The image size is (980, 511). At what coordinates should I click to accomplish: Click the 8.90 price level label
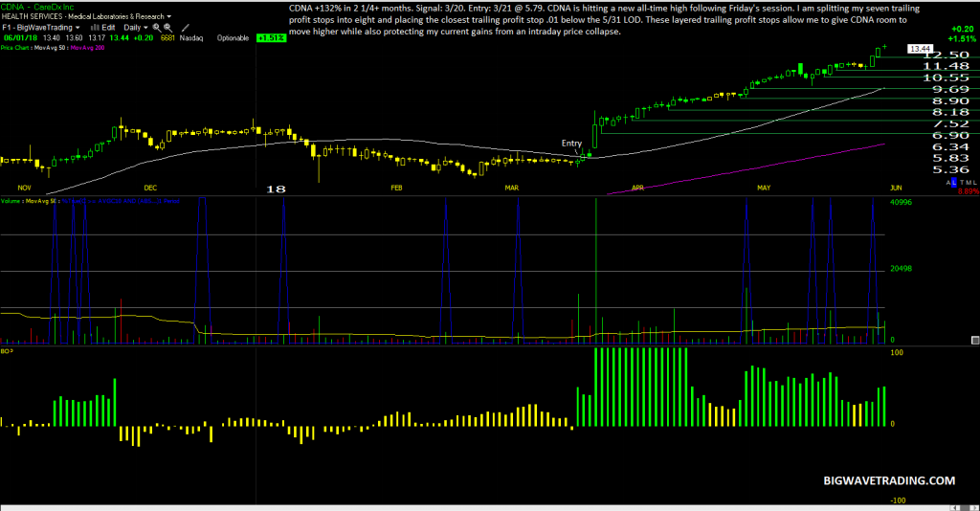click(950, 100)
